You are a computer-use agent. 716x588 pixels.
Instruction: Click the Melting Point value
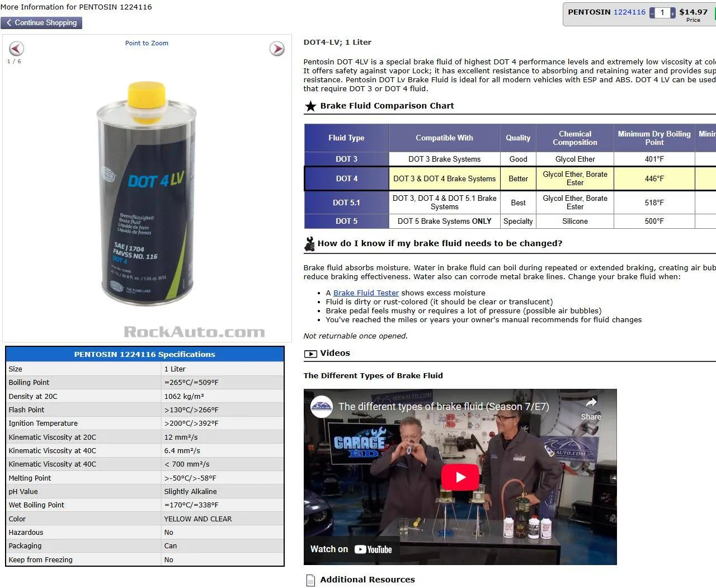(190, 478)
